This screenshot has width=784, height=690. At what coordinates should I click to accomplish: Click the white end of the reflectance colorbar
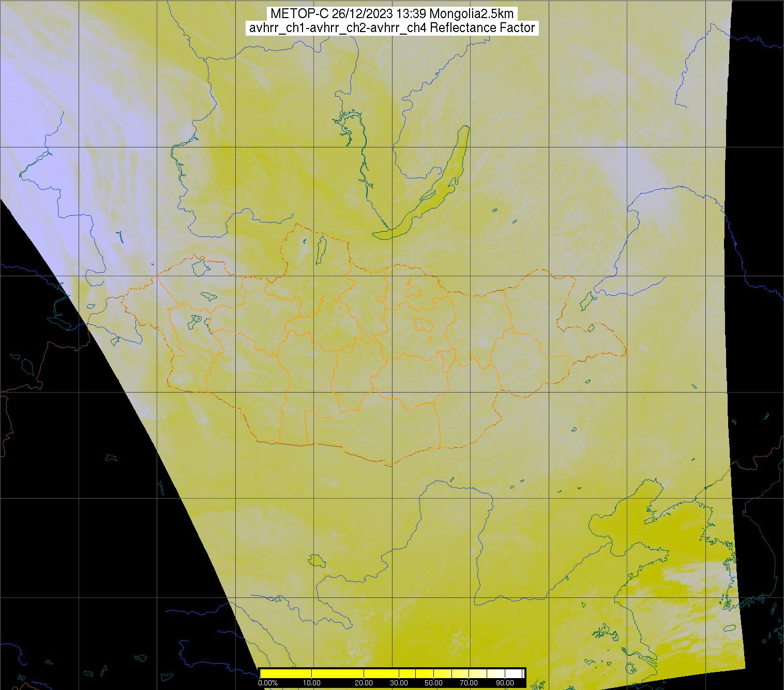(x=514, y=673)
